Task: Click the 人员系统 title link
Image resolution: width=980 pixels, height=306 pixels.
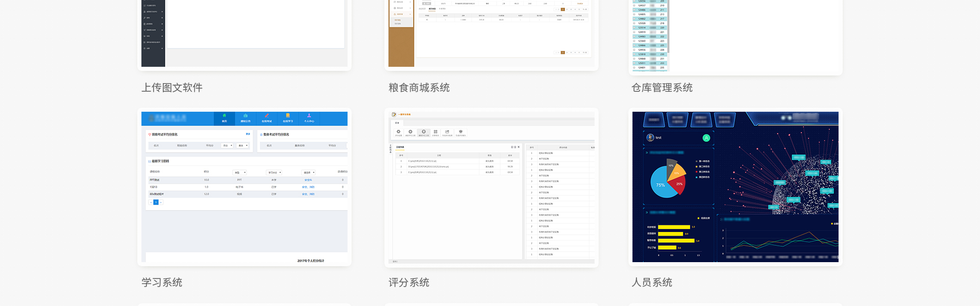Action: [652, 283]
